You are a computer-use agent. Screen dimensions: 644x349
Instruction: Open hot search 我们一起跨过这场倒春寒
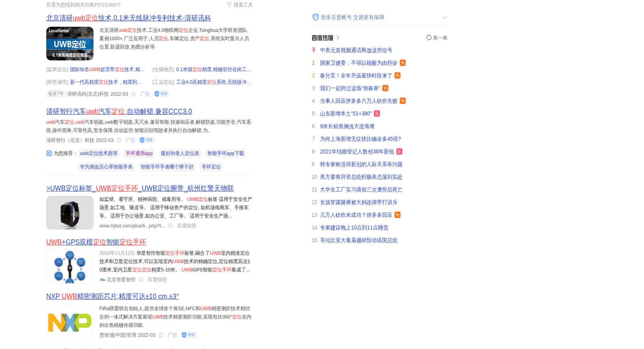pos(350,88)
